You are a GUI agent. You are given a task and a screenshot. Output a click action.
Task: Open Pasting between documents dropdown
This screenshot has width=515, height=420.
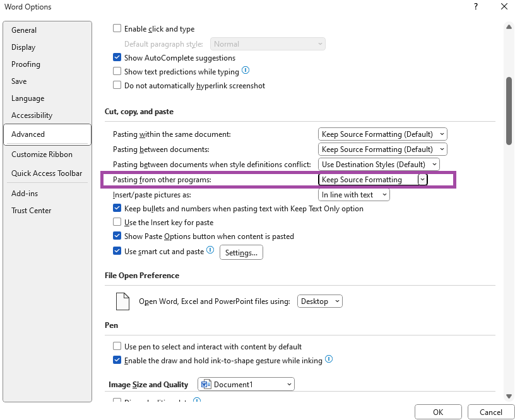(382, 149)
